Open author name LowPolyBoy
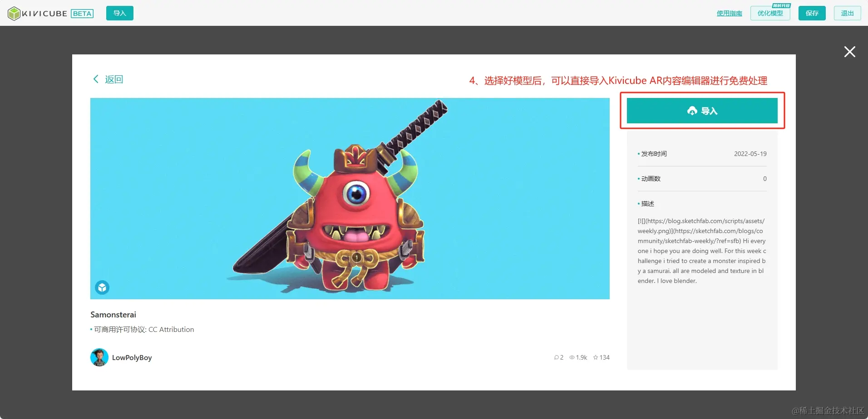Viewport: 868px width, 419px height. coord(132,357)
